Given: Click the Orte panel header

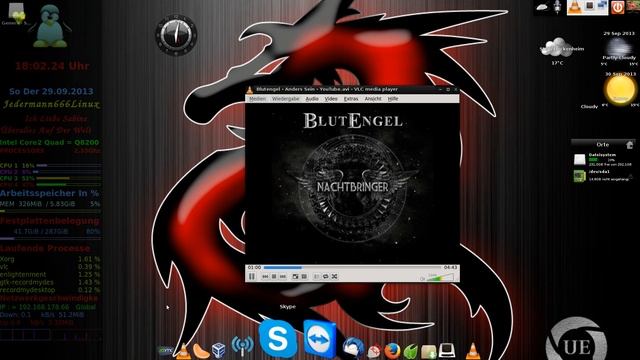Looking at the screenshot, I should click(x=602, y=144).
